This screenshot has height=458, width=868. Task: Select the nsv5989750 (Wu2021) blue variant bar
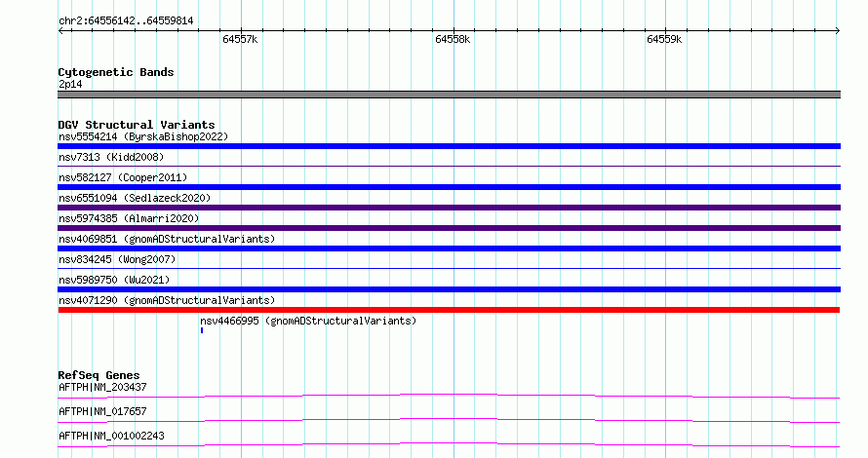tap(449, 289)
